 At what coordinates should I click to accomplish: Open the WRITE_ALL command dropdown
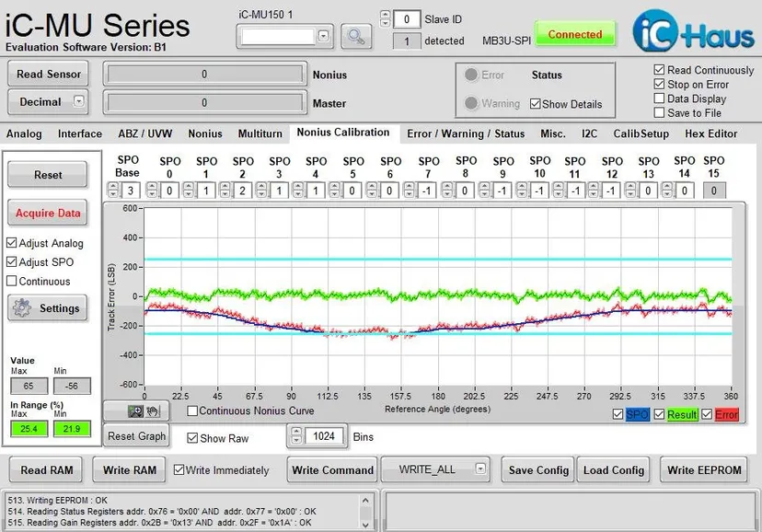[480, 468]
